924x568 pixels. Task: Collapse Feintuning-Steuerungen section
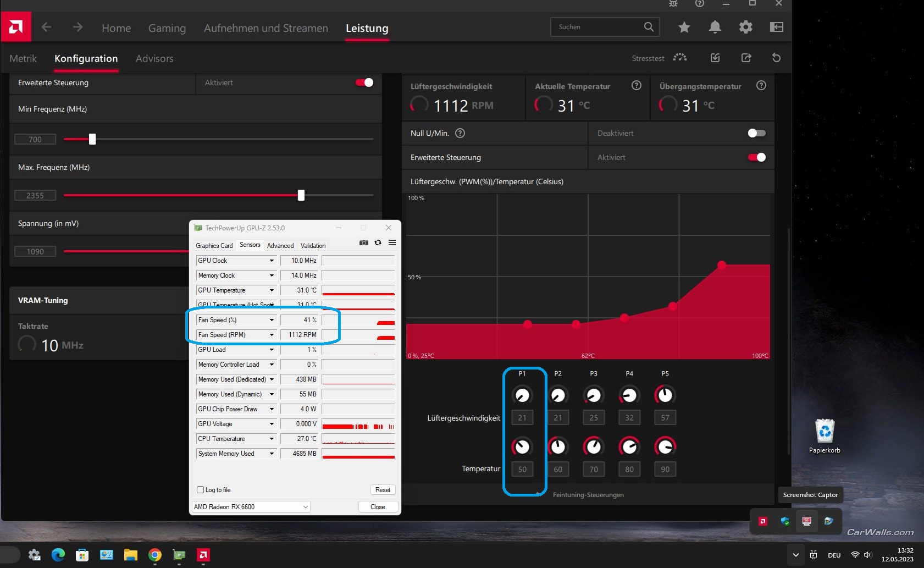[588, 495]
